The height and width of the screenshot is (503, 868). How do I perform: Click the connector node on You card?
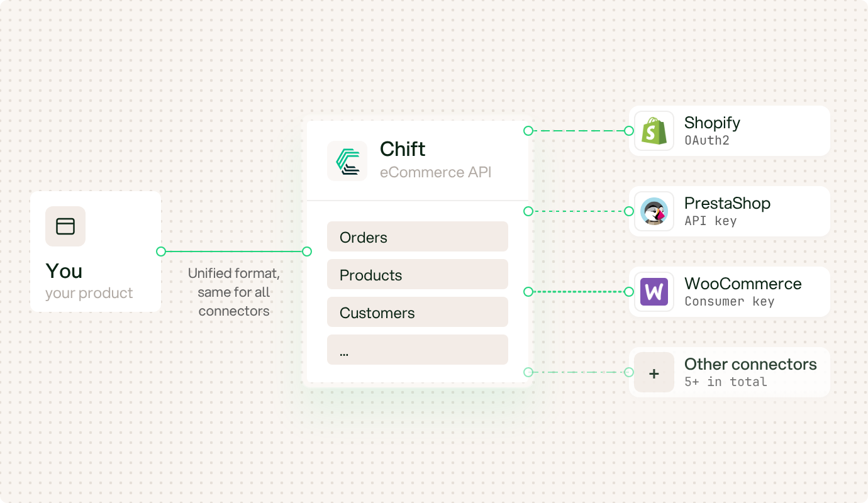coord(161,251)
